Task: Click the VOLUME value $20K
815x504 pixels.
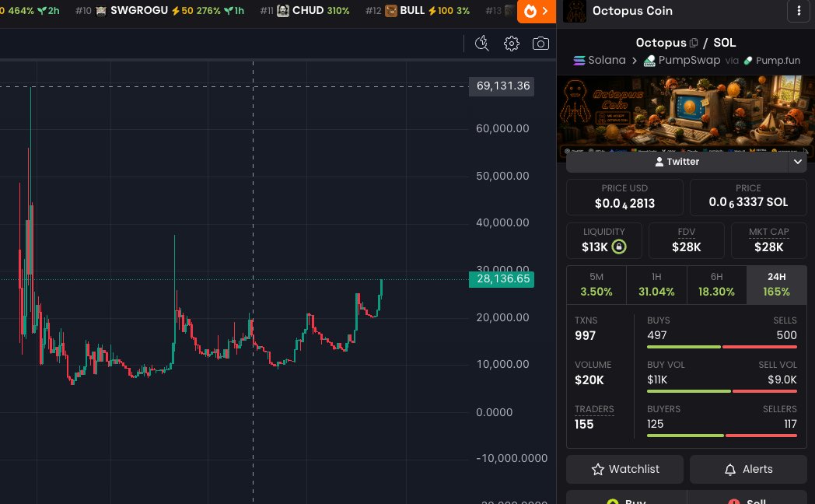Action: coord(589,380)
